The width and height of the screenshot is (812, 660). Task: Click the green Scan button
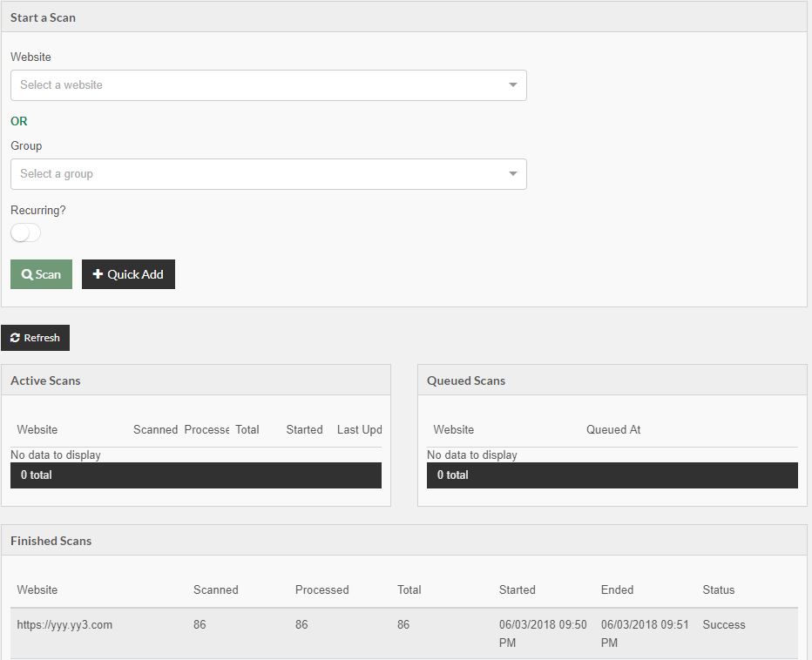click(42, 274)
